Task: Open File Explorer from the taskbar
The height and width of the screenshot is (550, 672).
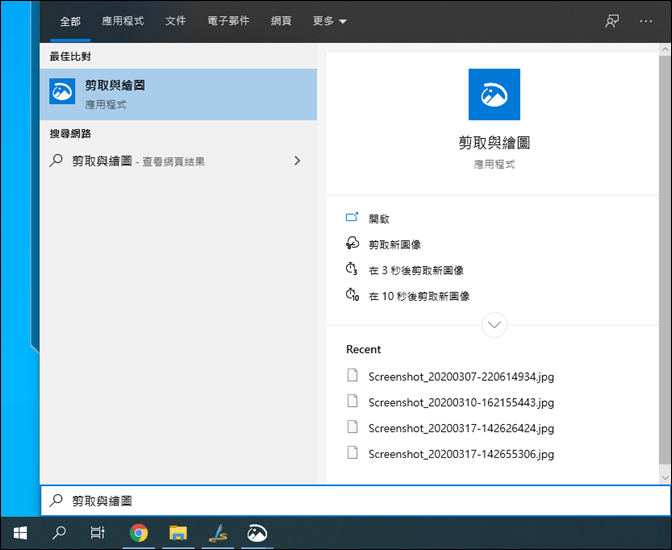Action: coord(178,533)
